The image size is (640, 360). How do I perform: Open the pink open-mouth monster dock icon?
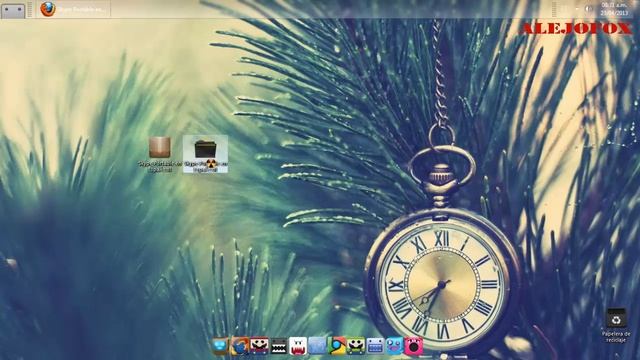click(x=413, y=346)
